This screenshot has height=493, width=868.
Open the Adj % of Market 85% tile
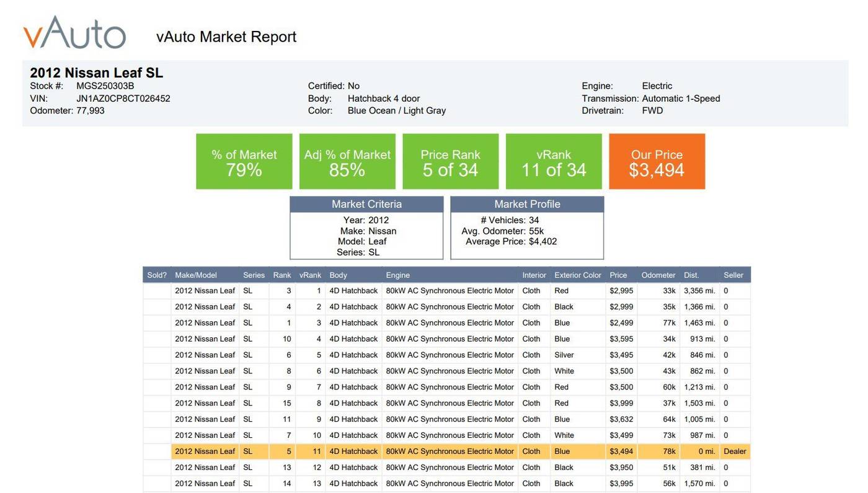[347, 161]
